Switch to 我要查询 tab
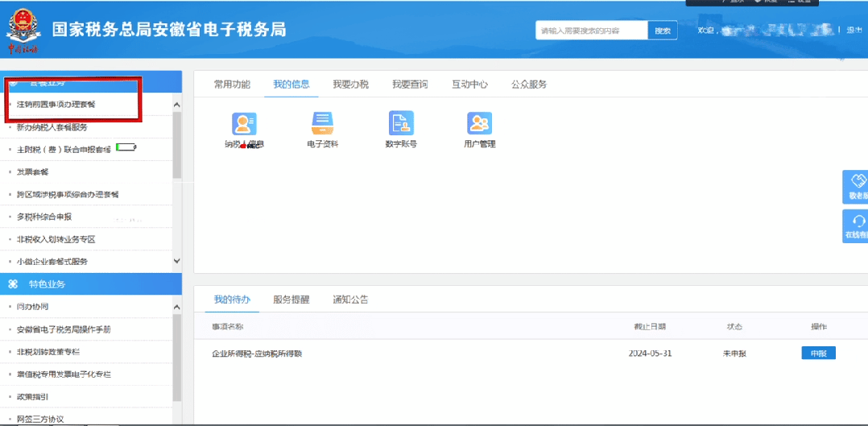The height and width of the screenshot is (426, 868). [x=410, y=85]
